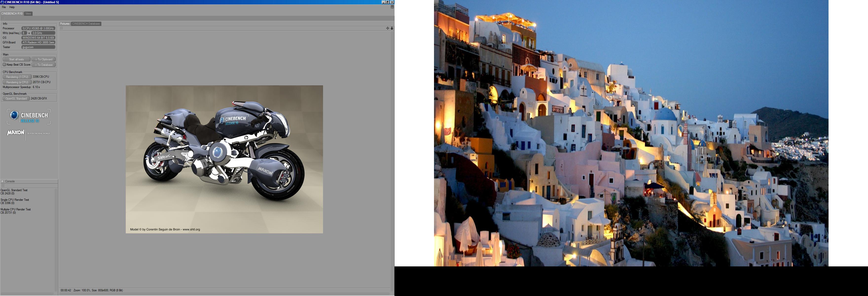Click the Console panel grip handle
This screenshot has height=296, width=868.
tap(3, 185)
